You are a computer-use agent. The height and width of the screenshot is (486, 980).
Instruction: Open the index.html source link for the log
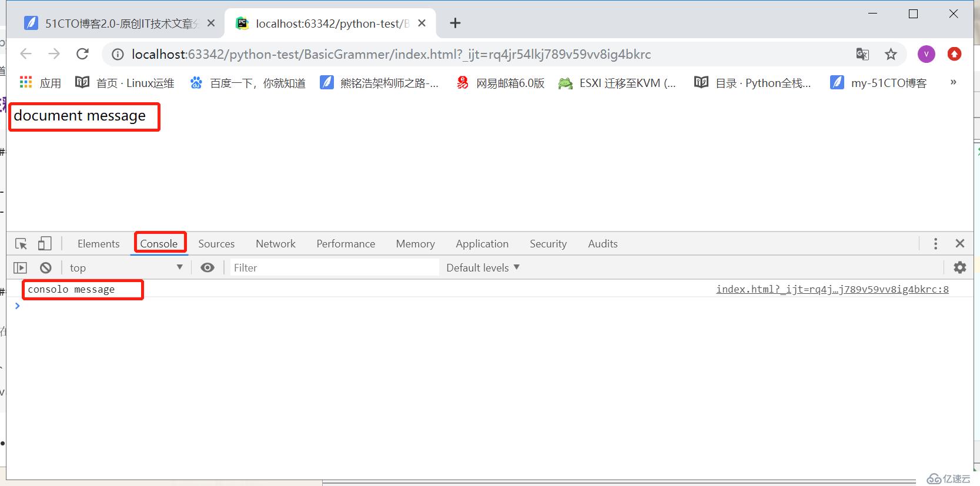pyautogui.click(x=832, y=289)
